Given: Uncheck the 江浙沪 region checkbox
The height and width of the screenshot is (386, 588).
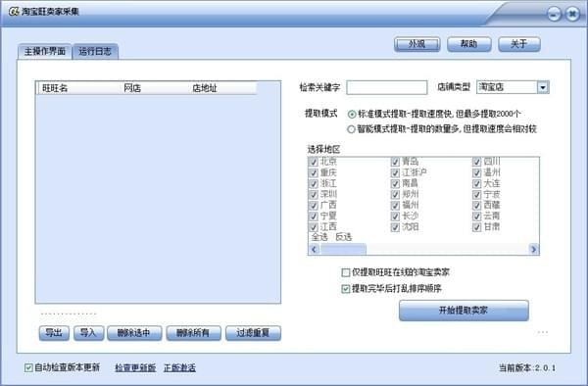Looking at the screenshot, I should (395, 172).
